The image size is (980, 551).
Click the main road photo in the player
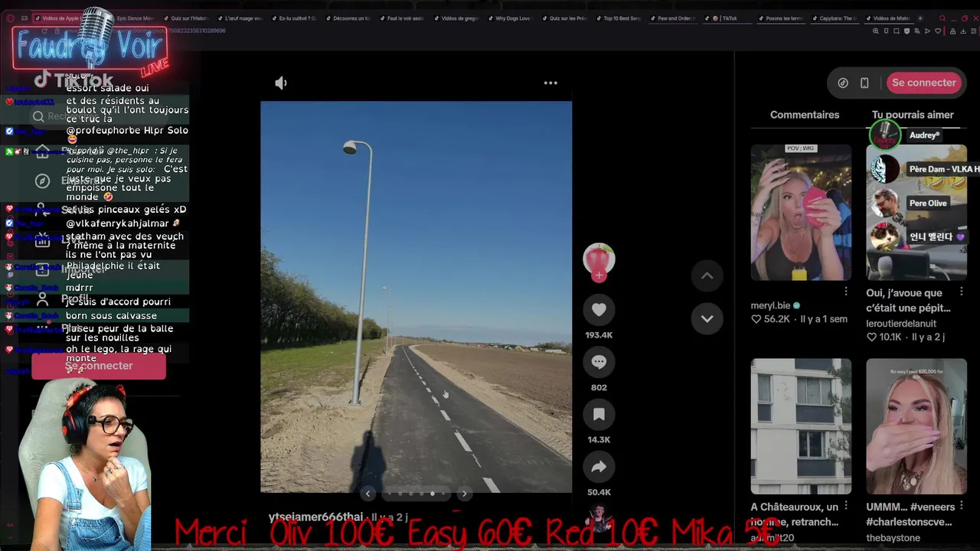tap(416, 297)
